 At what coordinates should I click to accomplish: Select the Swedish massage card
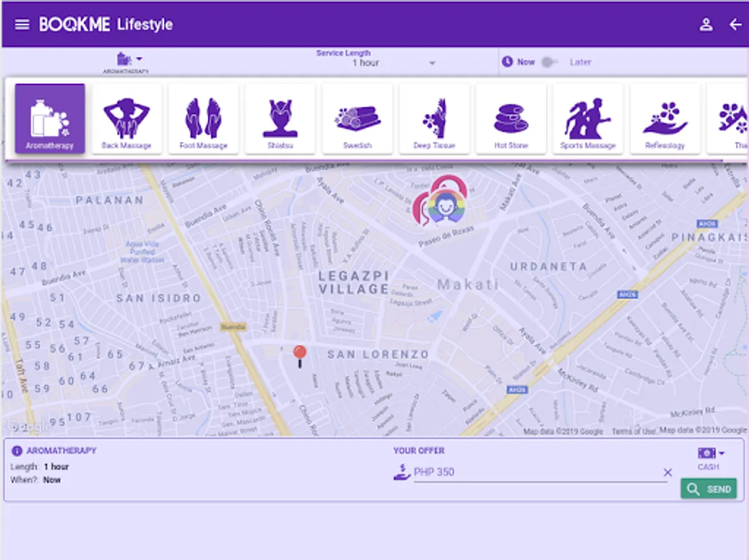[357, 118]
